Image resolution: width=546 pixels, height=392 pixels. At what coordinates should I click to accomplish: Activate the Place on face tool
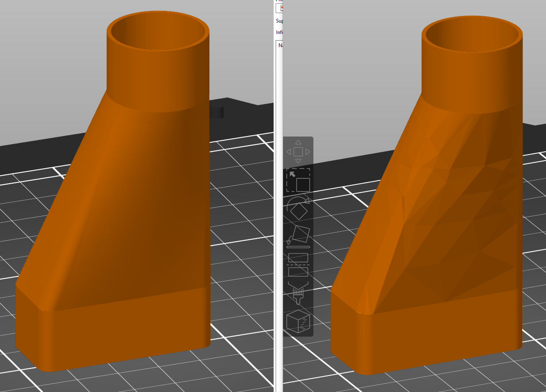tap(298, 237)
